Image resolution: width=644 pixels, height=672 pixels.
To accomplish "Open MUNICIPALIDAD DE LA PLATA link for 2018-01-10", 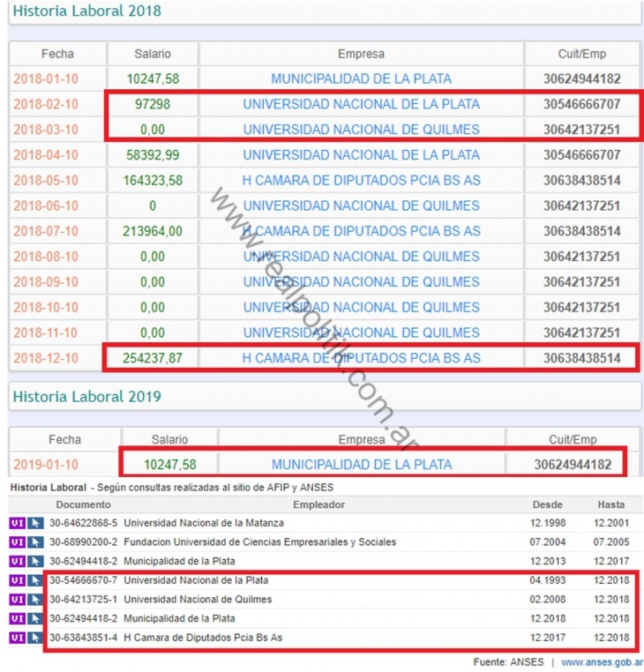I will pyautogui.click(x=361, y=78).
